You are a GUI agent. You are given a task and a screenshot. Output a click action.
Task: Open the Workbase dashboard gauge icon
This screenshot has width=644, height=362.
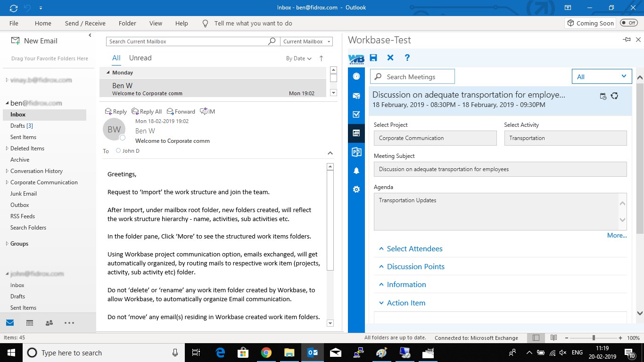pos(356,76)
